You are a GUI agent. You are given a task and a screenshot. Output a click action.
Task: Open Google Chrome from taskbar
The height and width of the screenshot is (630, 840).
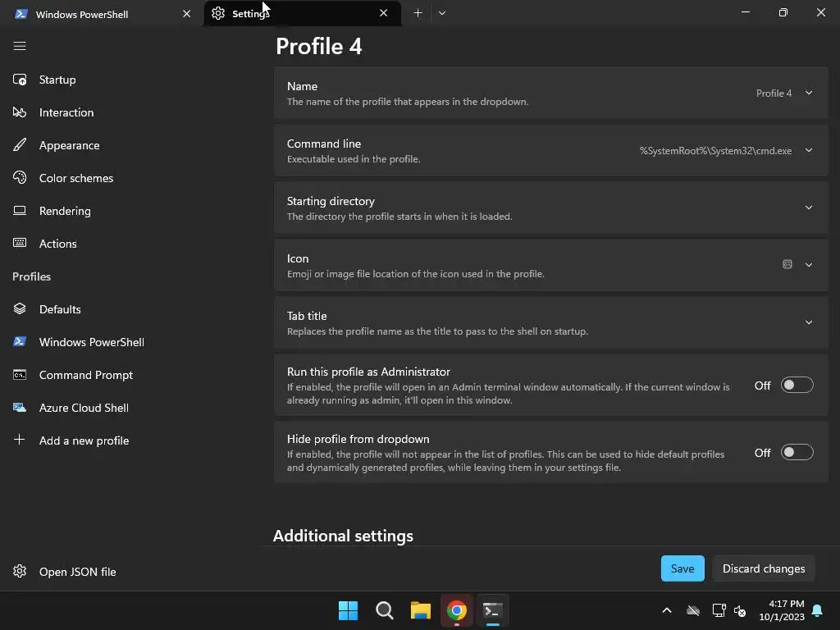point(457,610)
